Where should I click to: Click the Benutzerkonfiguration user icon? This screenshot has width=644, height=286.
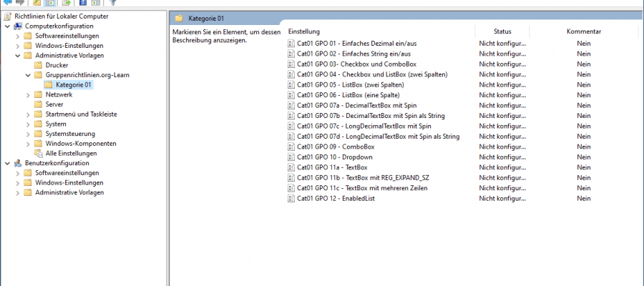click(x=17, y=163)
